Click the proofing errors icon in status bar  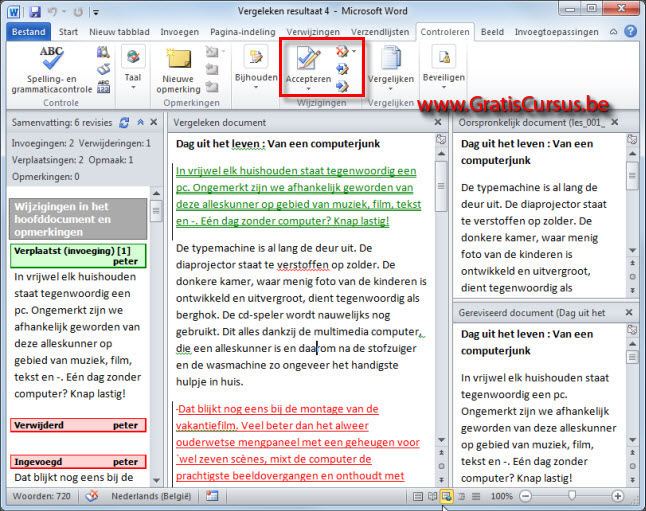(92, 496)
